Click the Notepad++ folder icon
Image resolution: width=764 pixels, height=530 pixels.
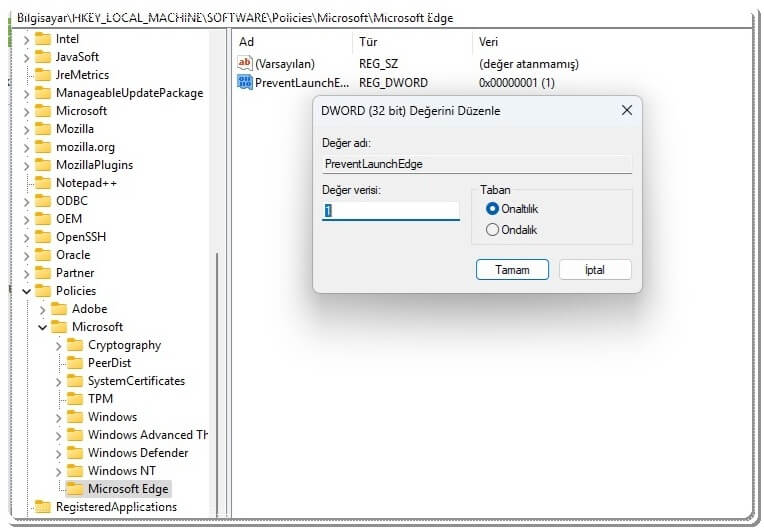pos(43,183)
